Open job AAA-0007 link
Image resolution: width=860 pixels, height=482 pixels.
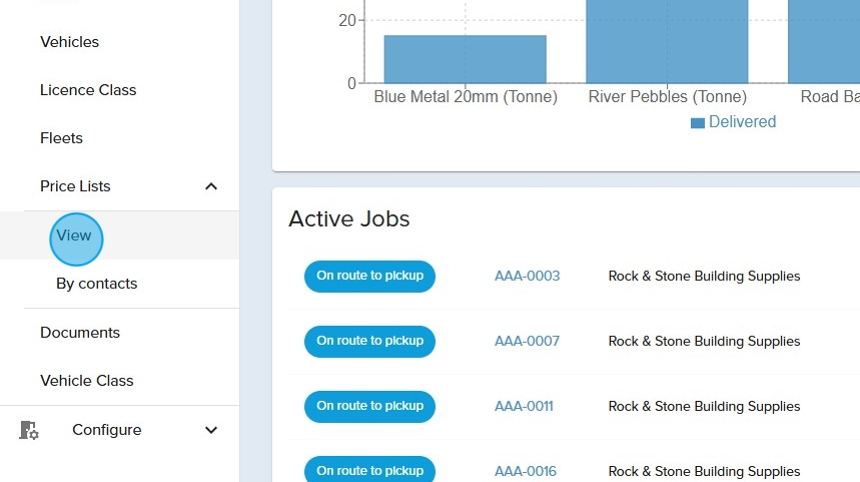coord(527,341)
